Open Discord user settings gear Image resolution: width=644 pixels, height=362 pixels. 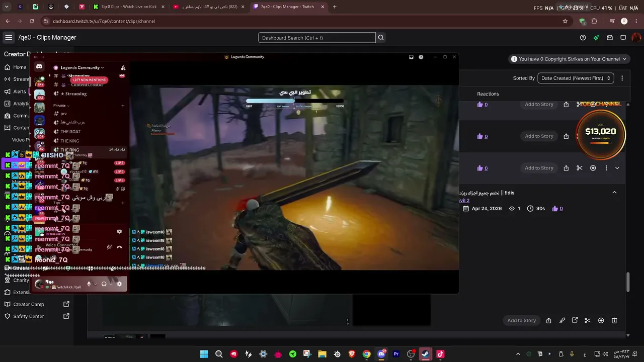pyautogui.click(x=119, y=284)
